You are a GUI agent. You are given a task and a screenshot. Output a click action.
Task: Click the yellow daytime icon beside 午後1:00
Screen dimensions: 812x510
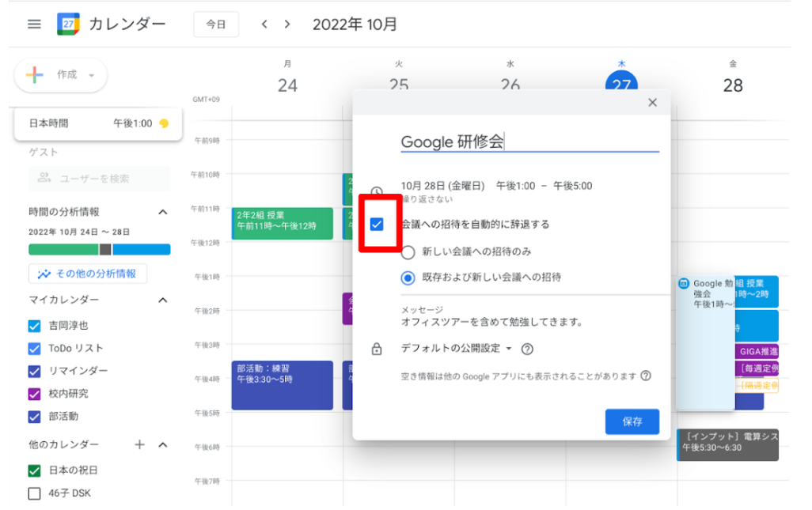164,123
